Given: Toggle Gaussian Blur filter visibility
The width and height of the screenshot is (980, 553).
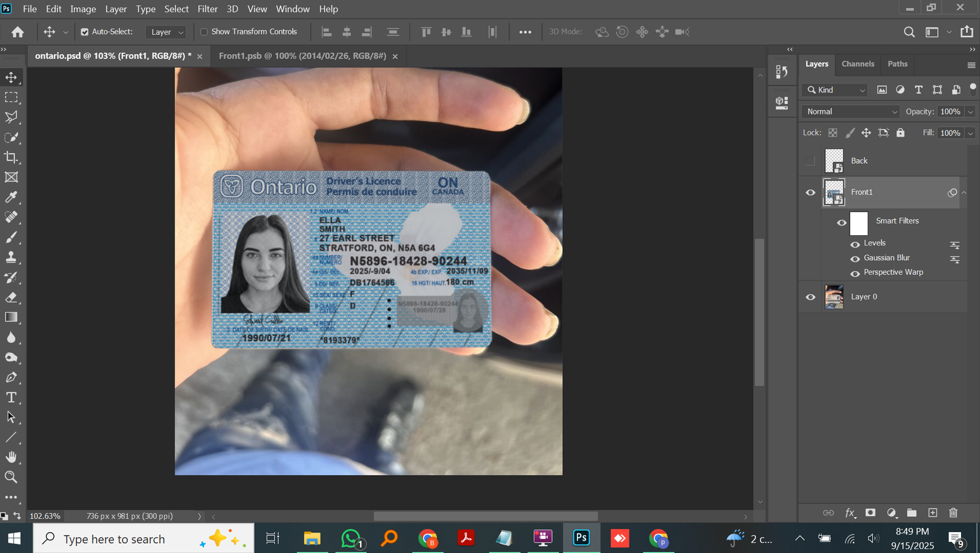Looking at the screenshot, I should point(855,258).
